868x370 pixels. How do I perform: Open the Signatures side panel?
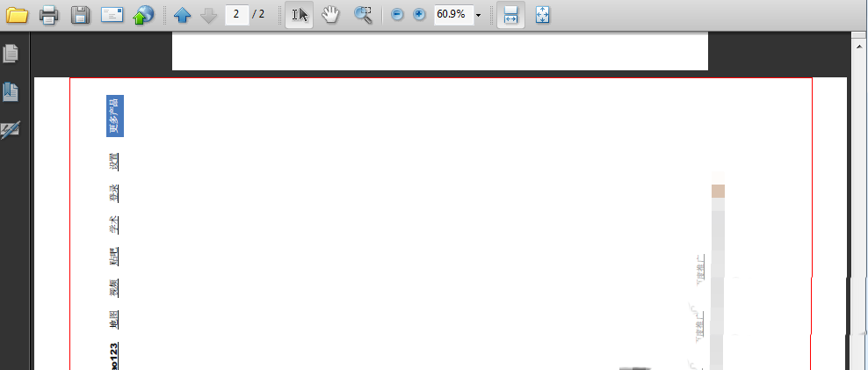[x=11, y=129]
